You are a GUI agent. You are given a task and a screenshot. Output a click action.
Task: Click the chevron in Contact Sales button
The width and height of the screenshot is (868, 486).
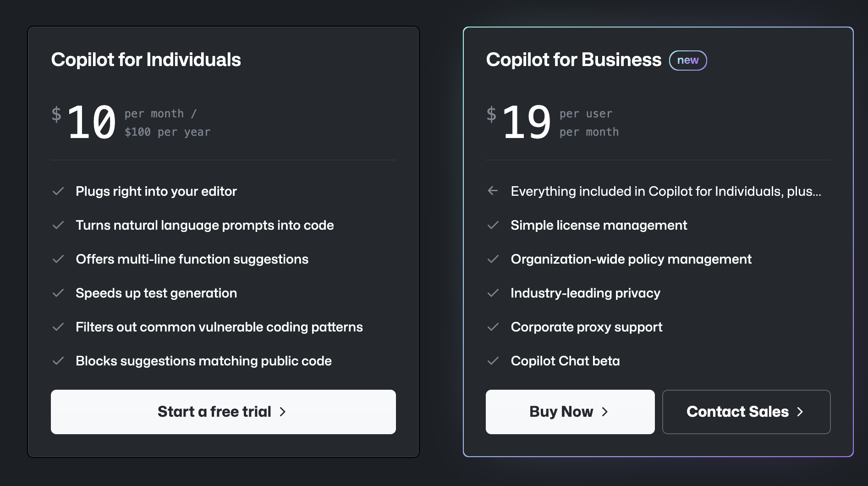[x=800, y=412]
